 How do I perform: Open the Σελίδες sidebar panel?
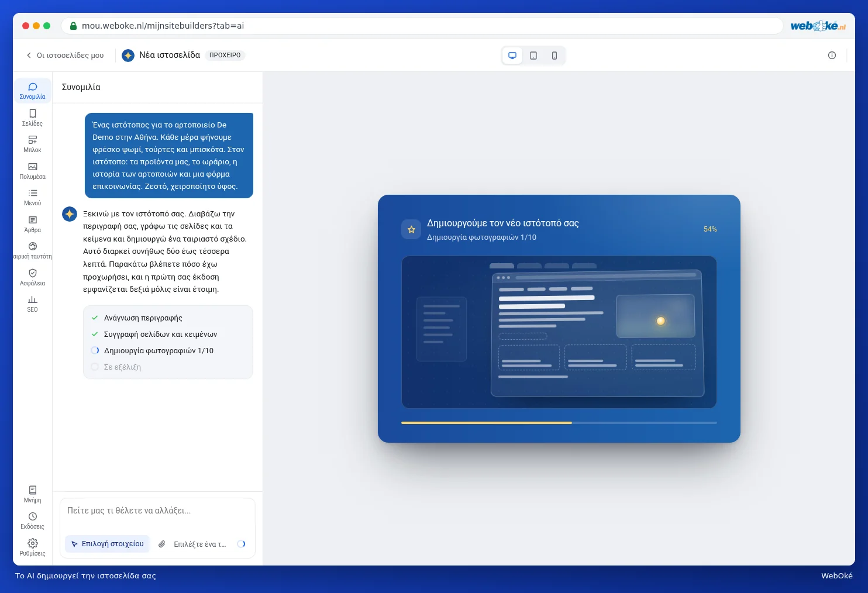point(32,118)
